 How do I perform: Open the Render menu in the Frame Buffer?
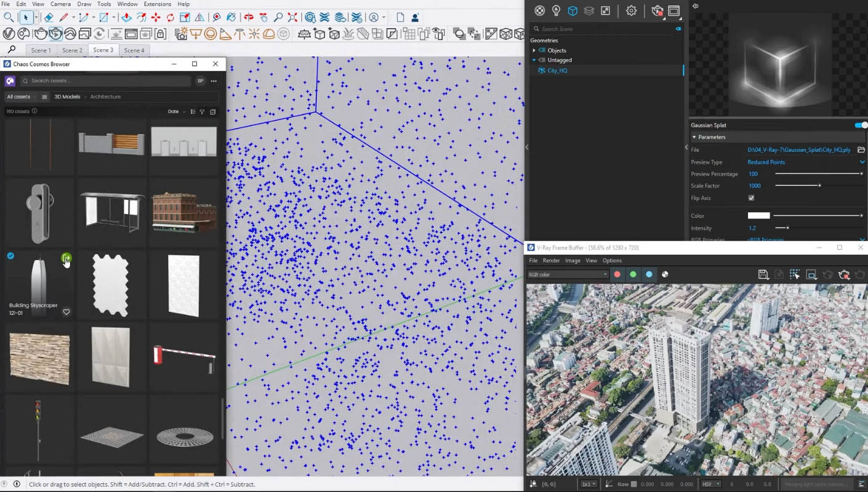tap(551, 260)
